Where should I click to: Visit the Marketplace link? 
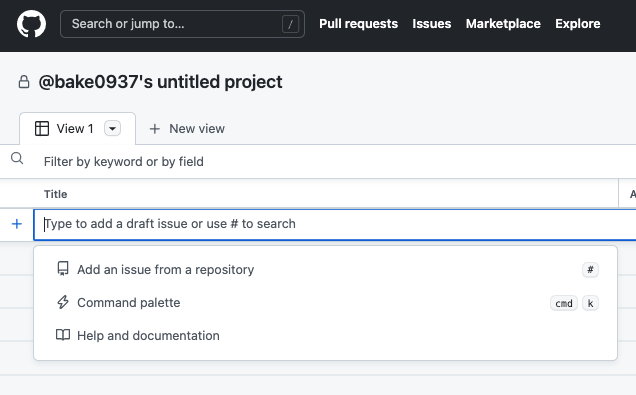pyautogui.click(x=503, y=24)
